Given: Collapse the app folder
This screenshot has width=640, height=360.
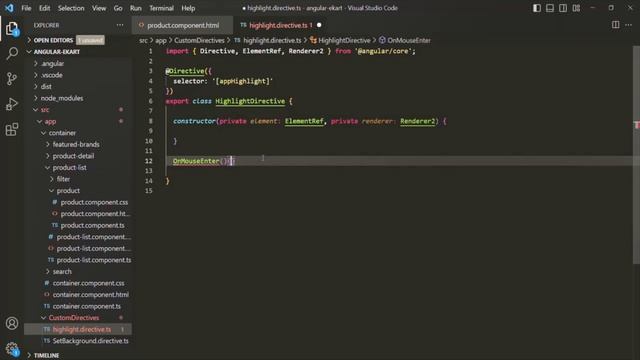Looking at the screenshot, I should pos(50,122).
